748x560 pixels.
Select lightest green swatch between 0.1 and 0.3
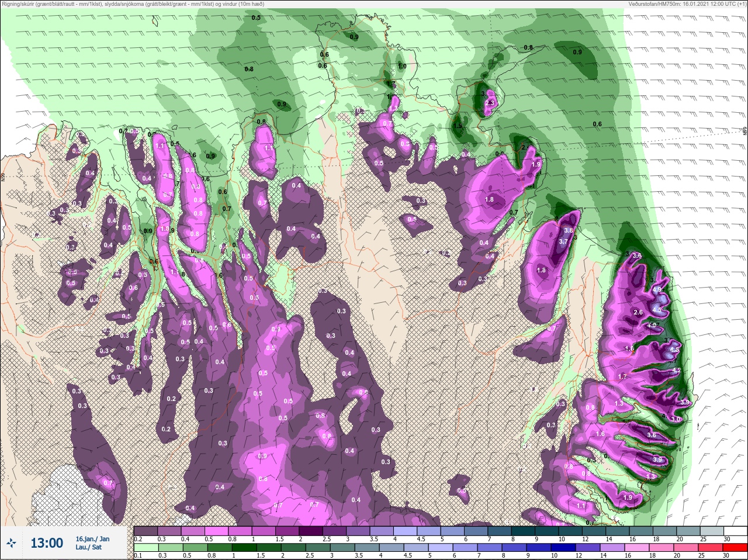coord(146,548)
